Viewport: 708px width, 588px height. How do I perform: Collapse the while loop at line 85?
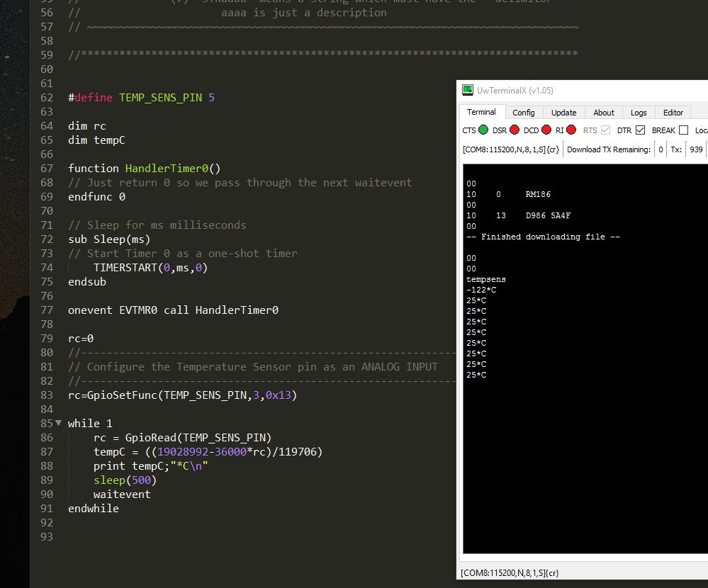click(x=58, y=423)
